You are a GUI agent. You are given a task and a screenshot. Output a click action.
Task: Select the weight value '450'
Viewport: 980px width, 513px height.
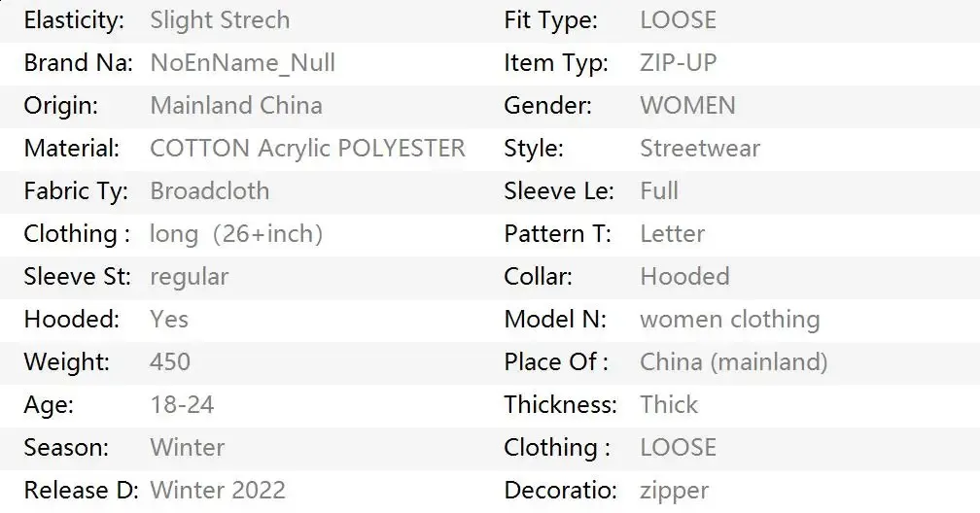pos(170,362)
